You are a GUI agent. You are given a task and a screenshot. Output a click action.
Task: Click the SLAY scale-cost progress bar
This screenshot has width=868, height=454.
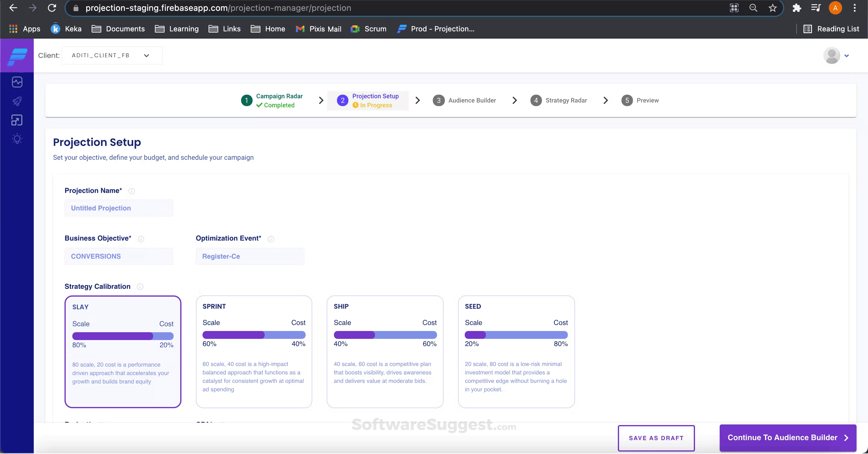123,336
